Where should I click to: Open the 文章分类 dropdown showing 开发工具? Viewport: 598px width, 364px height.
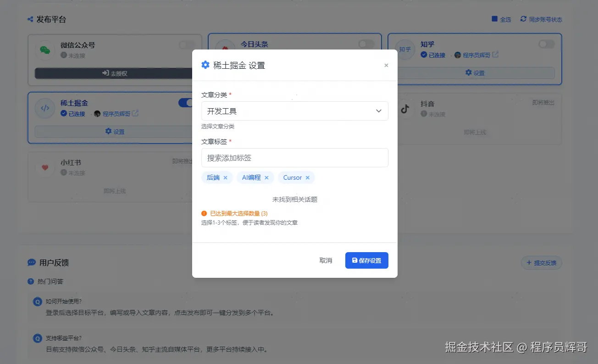point(295,111)
